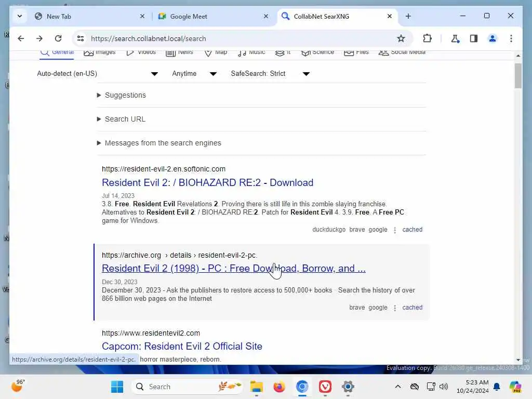Click the page vertical scrollbar thumb

click(518, 75)
